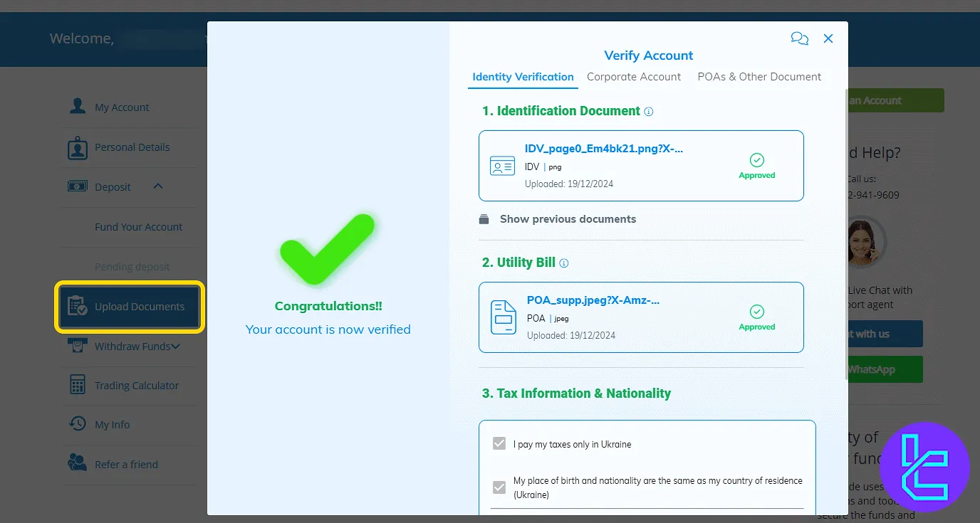This screenshot has height=523, width=980.
Task: Expand the Withdraw Funds dropdown
Action: pyautogui.click(x=175, y=347)
